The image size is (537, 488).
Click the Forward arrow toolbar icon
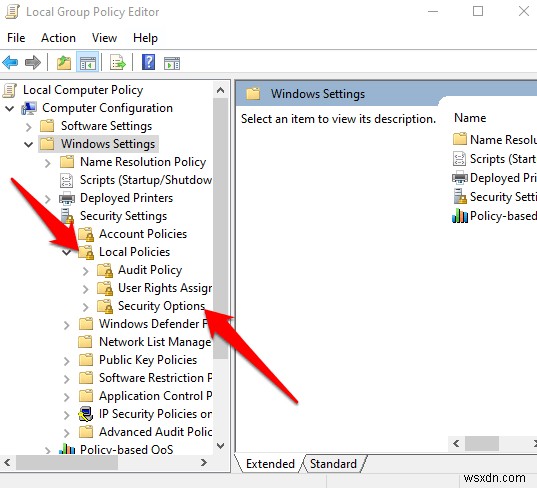[33, 63]
